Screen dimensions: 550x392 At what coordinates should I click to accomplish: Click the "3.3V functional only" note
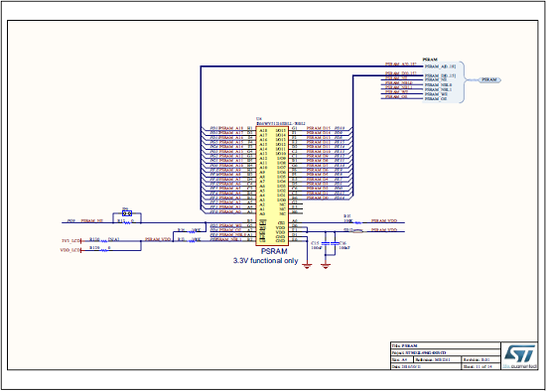(265, 261)
